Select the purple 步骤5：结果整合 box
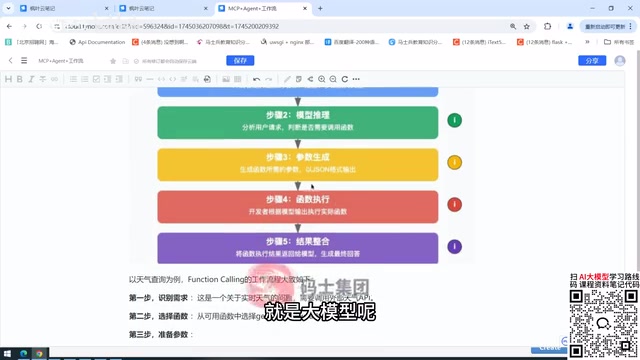Viewport: 640px width, 360px height. click(298, 248)
